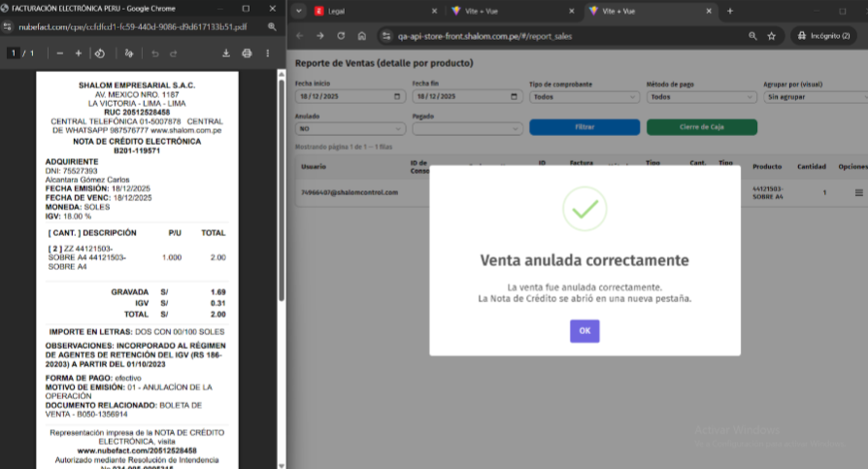
Task: Expand the Tipo de comprobante dropdown
Action: click(x=583, y=97)
